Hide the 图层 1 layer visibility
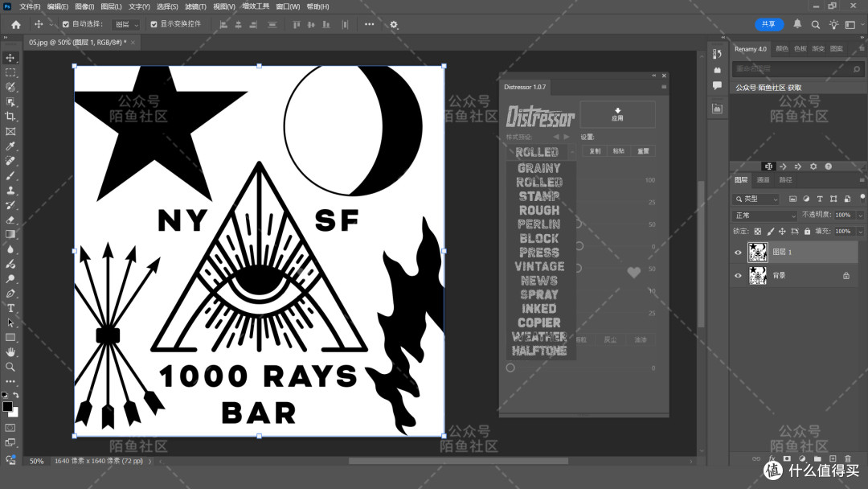 pos(738,253)
